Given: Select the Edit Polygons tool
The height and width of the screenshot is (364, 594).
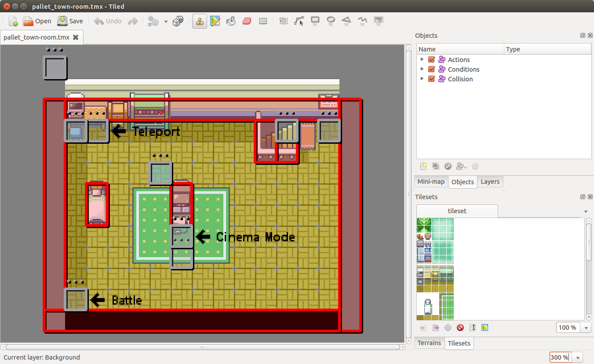Looking at the screenshot, I should point(299,21).
